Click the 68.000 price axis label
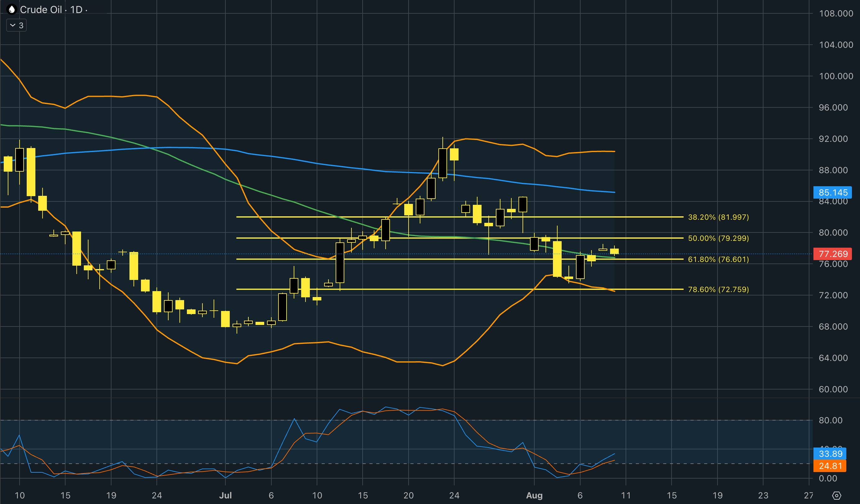Viewport: 860px width, 504px height. [x=833, y=326]
